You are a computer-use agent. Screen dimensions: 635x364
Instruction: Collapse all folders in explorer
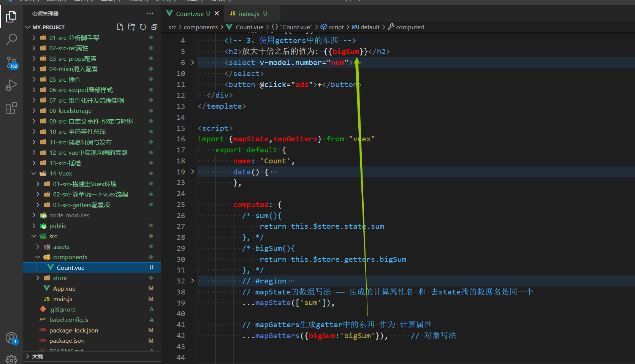pos(154,27)
